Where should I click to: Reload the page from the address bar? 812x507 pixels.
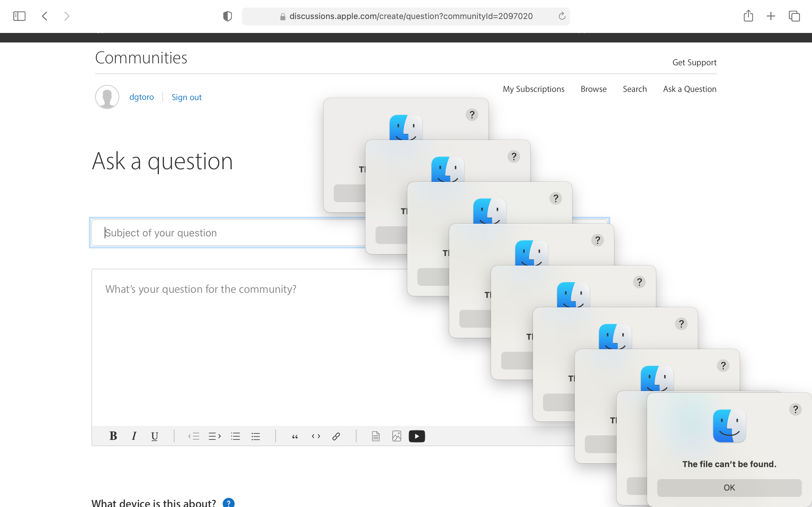pos(562,16)
